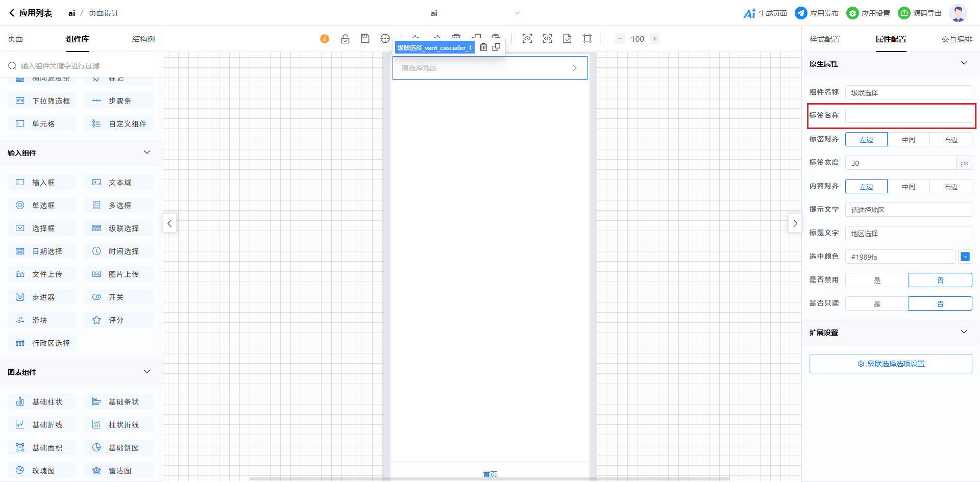
Task: Click 应用发布 in the top bar
Action: tap(817, 13)
